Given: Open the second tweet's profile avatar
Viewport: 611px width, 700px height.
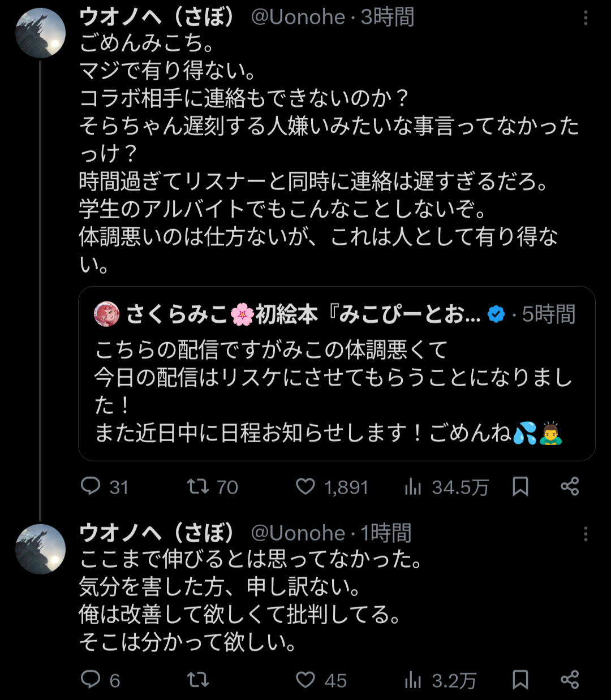Looking at the screenshot, I should [40, 549].
